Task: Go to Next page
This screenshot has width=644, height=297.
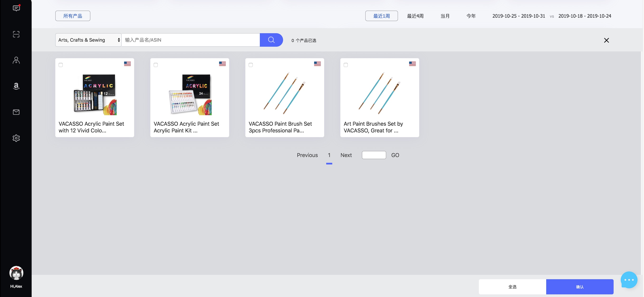Action: point(346,155)
